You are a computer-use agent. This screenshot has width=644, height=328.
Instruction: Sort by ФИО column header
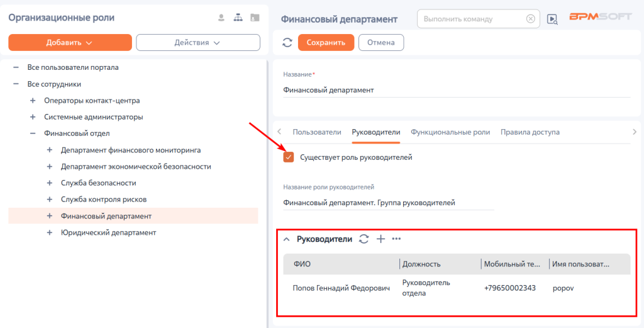303,264
